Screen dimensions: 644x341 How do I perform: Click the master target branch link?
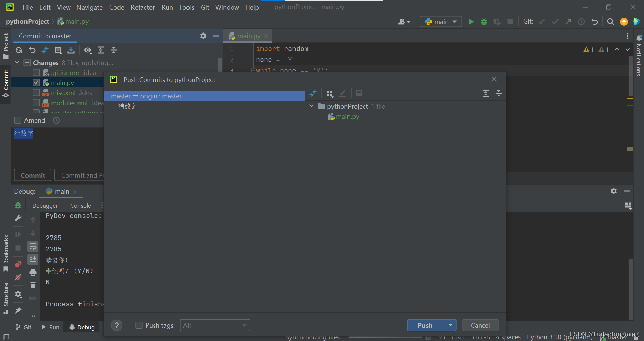[172, 96]
